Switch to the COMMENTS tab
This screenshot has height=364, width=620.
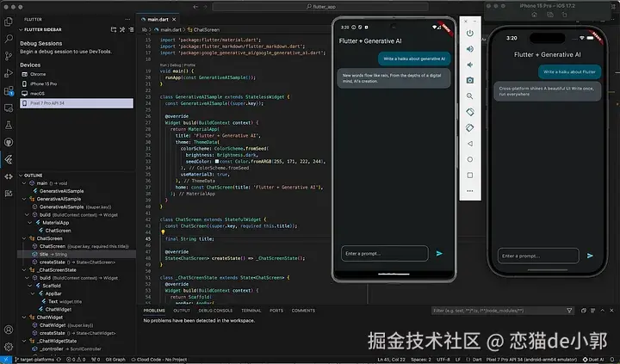tap(303, 311)
